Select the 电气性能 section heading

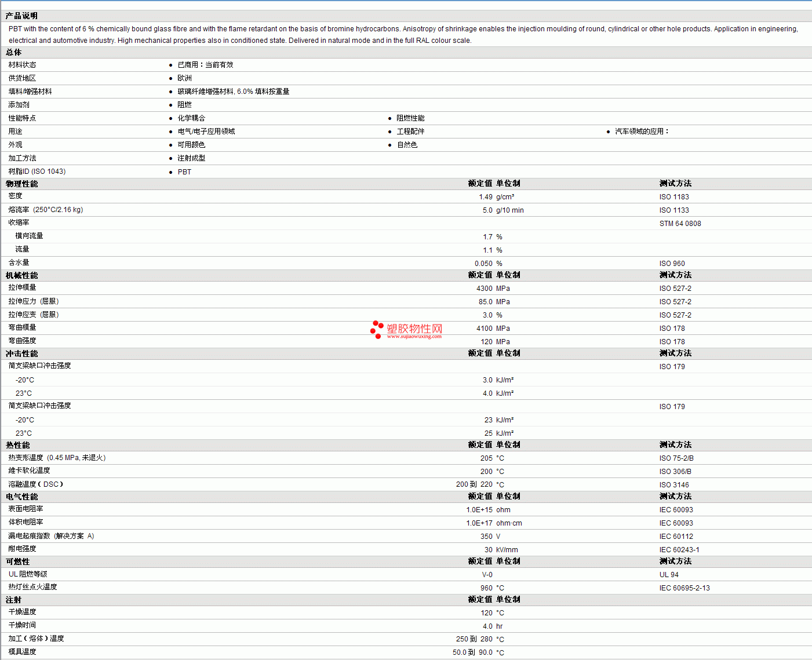[x=21, y=497]
